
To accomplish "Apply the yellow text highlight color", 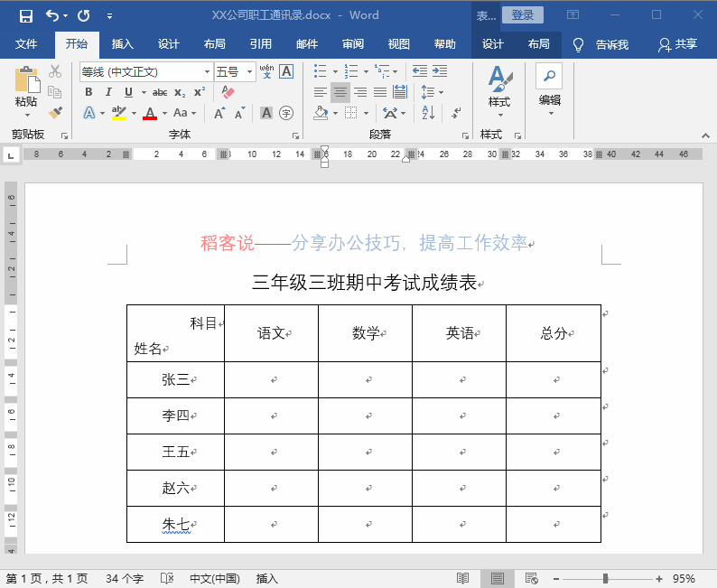I will 119,113.
